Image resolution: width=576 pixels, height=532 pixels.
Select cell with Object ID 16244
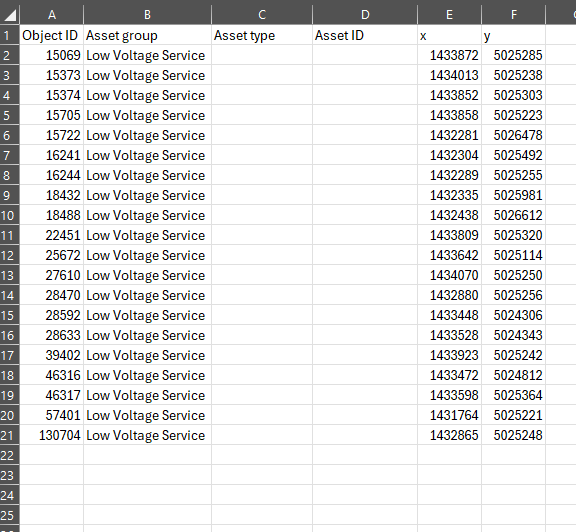pos(51,175)
